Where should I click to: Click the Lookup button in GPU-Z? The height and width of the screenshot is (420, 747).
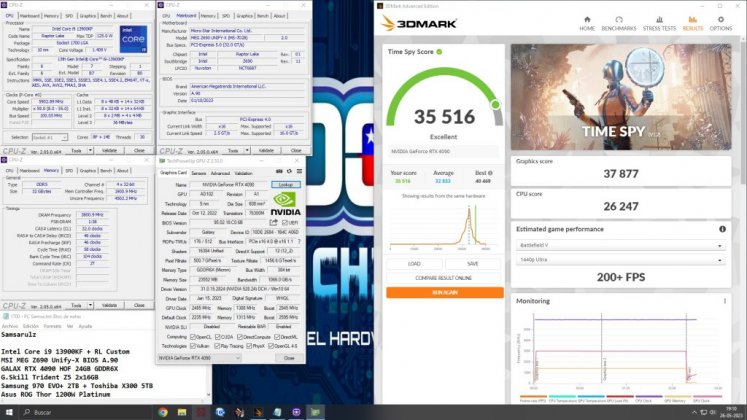click(286, 184)
